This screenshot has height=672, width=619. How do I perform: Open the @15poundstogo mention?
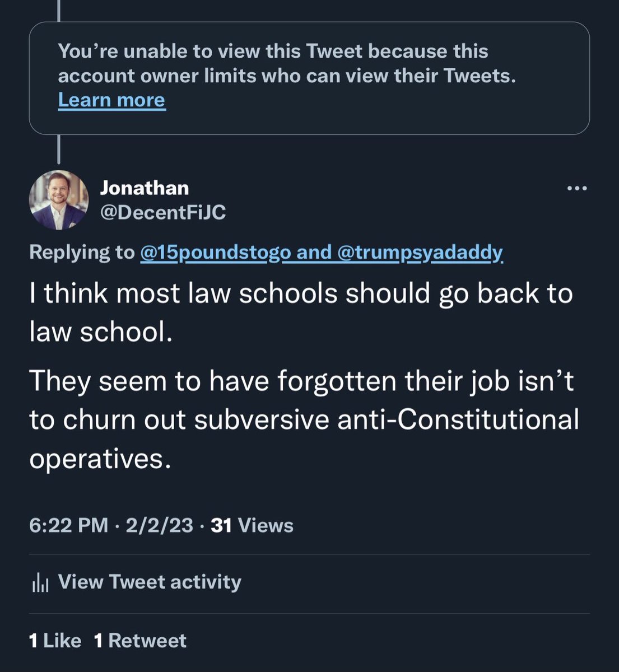215,253
